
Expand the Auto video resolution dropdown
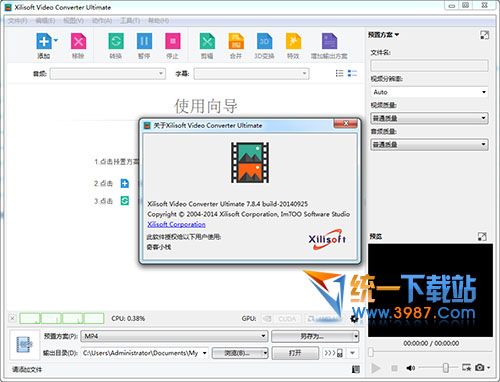(x=429, y=92)
